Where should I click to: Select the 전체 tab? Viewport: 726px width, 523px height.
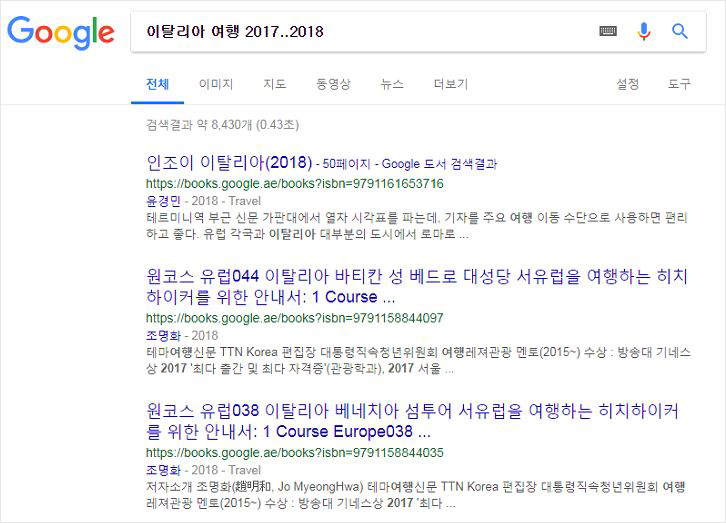pyautogui.click(x=157, y=84)
